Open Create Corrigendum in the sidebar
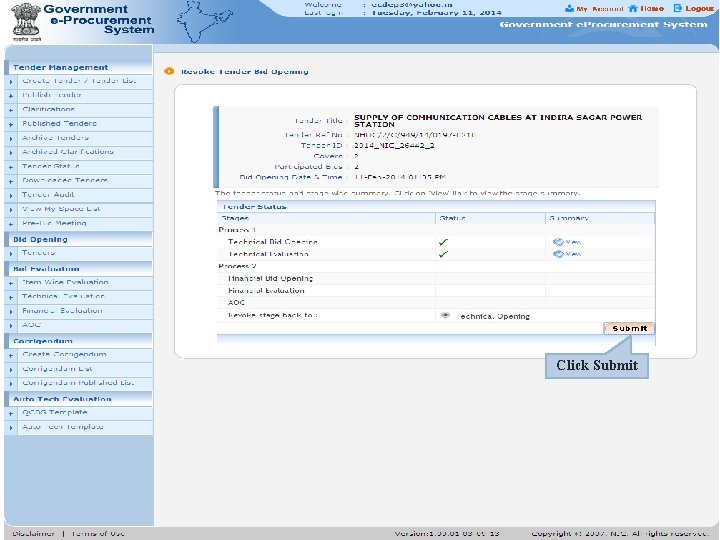This screenshot has width=720, height=540. tap(64, 354)
